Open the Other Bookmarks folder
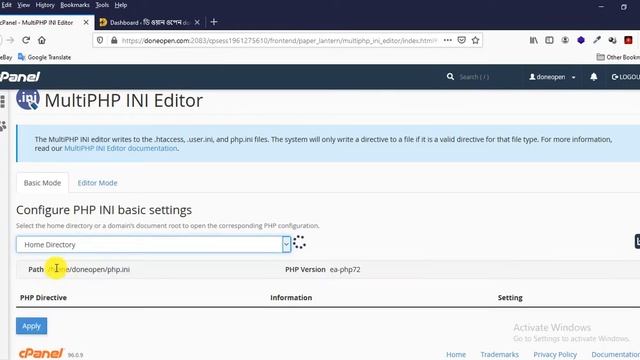 [618, 57]
